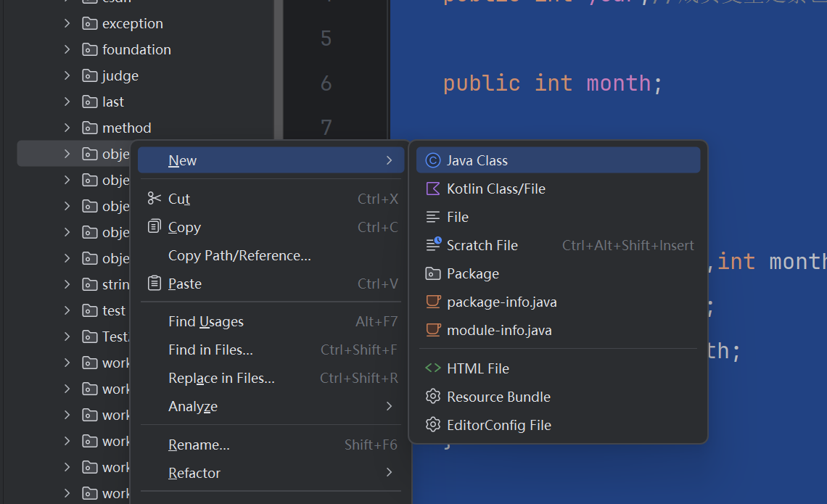The width and height of the screenshot is (827, 504).
Task: Click line number 6 in the gutter
Action: tap(326, 83)
